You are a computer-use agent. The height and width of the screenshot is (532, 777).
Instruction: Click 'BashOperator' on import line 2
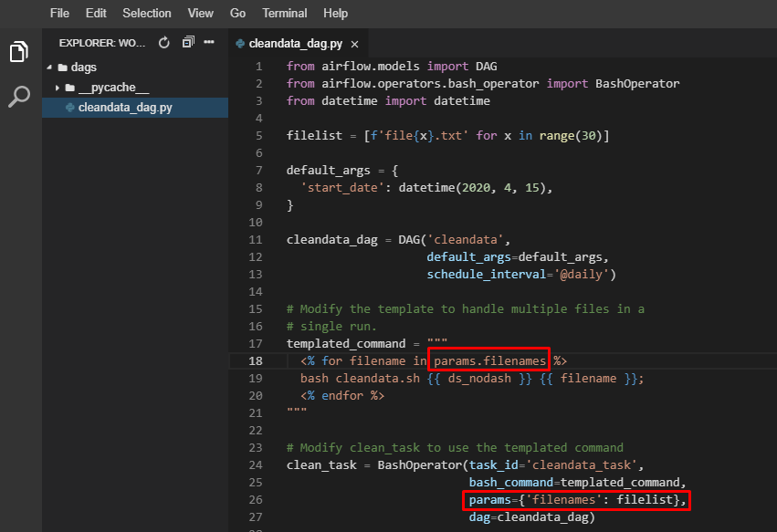coord(637,84)
